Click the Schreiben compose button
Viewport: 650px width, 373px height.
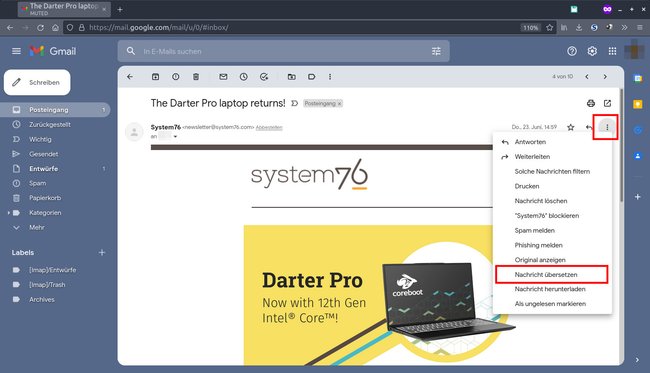[x=37, y=82]
